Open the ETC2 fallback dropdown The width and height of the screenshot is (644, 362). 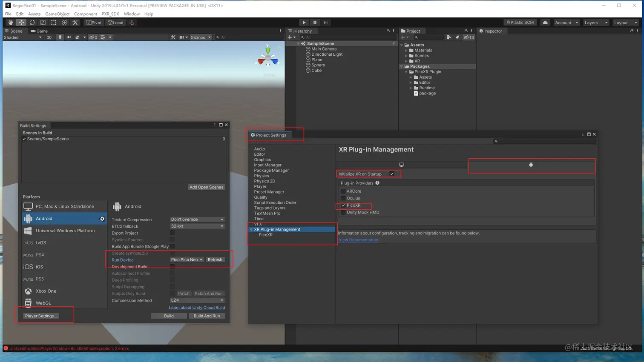[197, 226]
